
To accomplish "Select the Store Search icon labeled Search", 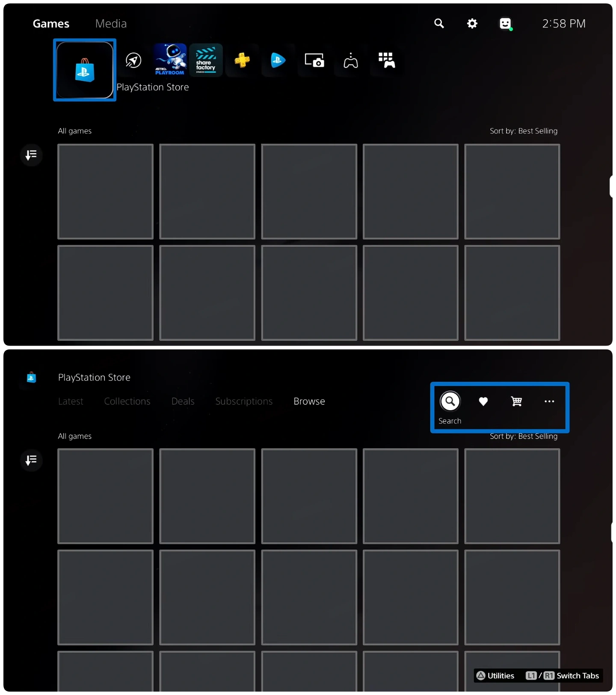I will (450, 402).
